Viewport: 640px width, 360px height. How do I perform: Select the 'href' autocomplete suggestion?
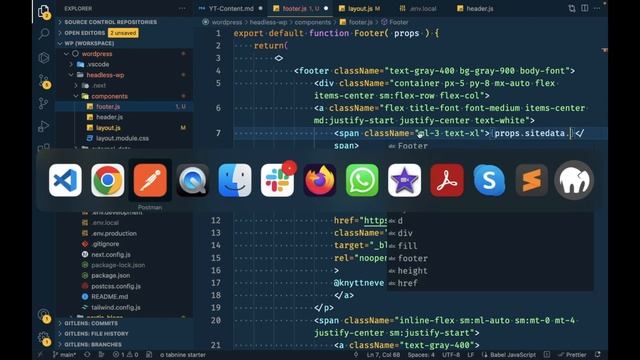tap(490, 283)
